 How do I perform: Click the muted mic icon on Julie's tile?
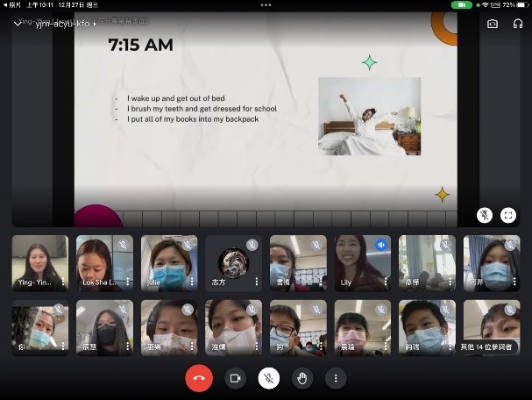pos(188,245)
